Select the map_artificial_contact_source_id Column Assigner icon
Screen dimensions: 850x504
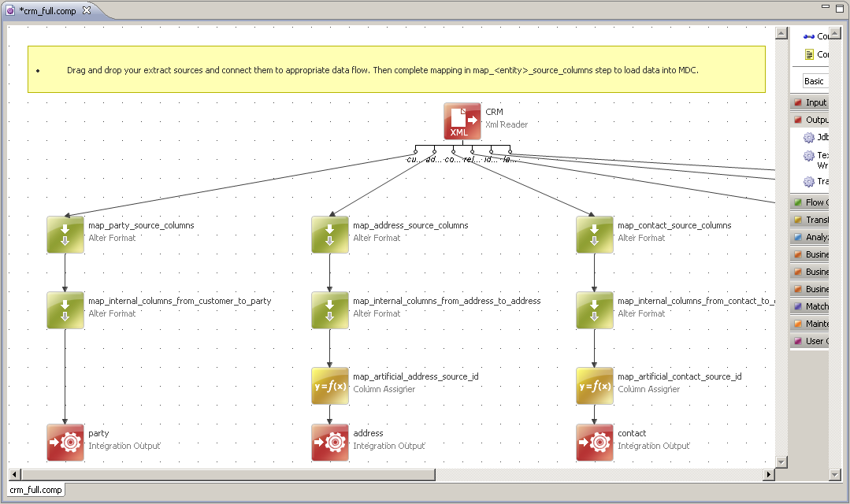click(594, 386)
